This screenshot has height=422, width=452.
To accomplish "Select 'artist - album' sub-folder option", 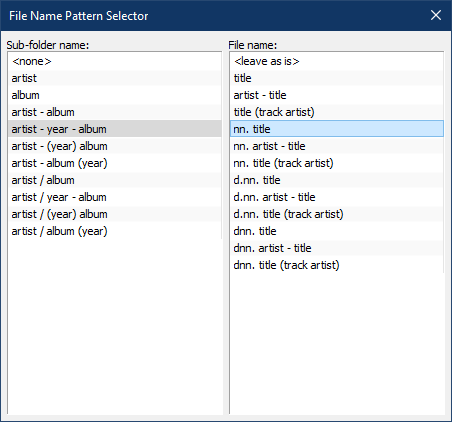I will coord(115,112).
